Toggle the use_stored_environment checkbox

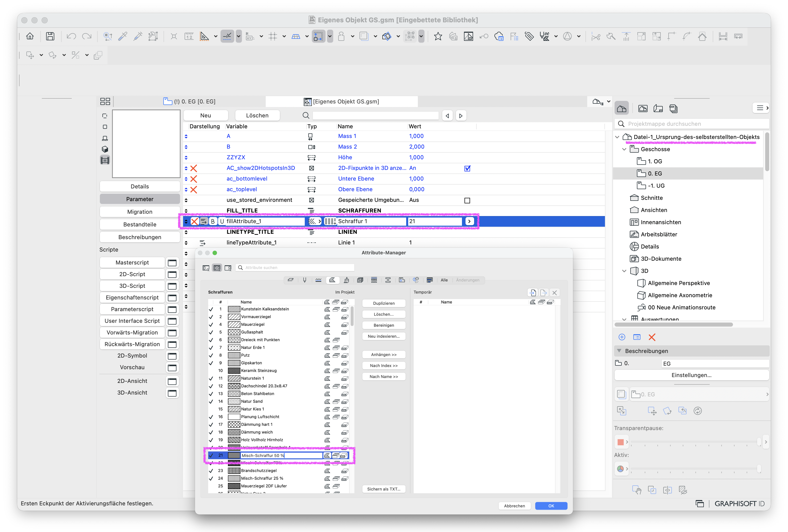click(467, 200)
